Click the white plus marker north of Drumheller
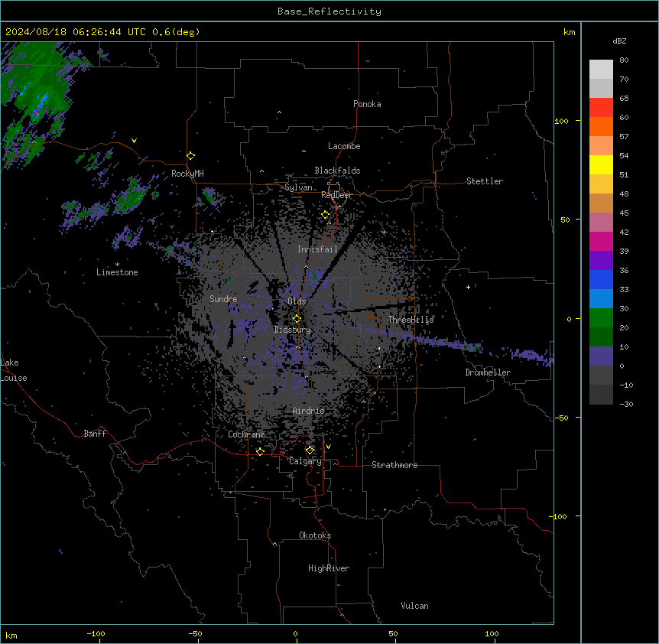Viewport: 659px width, 644px height. click(468, 287)
